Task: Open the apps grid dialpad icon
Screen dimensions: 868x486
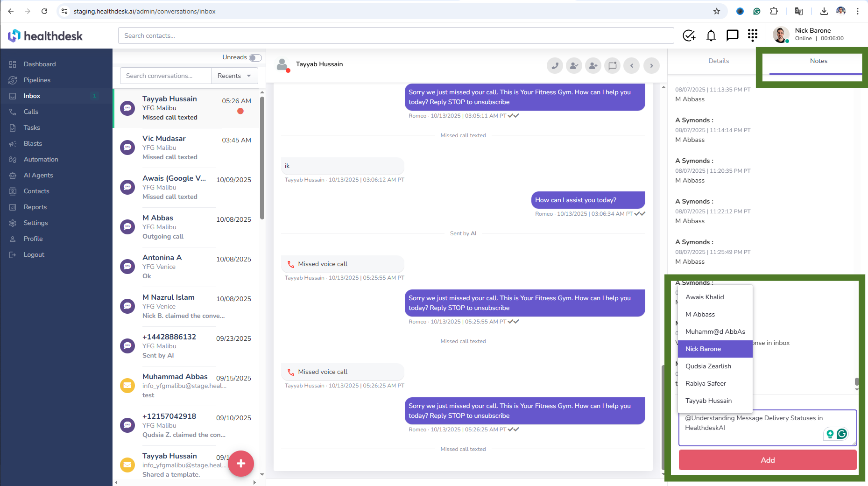Action: pyautogui.click(x=752, y=35)
